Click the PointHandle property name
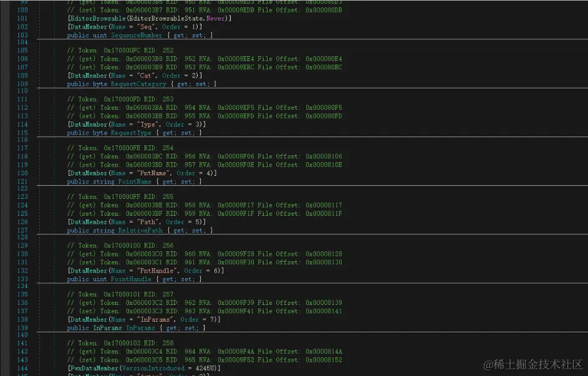The image size is (588, 376). (x=131, y=279)
